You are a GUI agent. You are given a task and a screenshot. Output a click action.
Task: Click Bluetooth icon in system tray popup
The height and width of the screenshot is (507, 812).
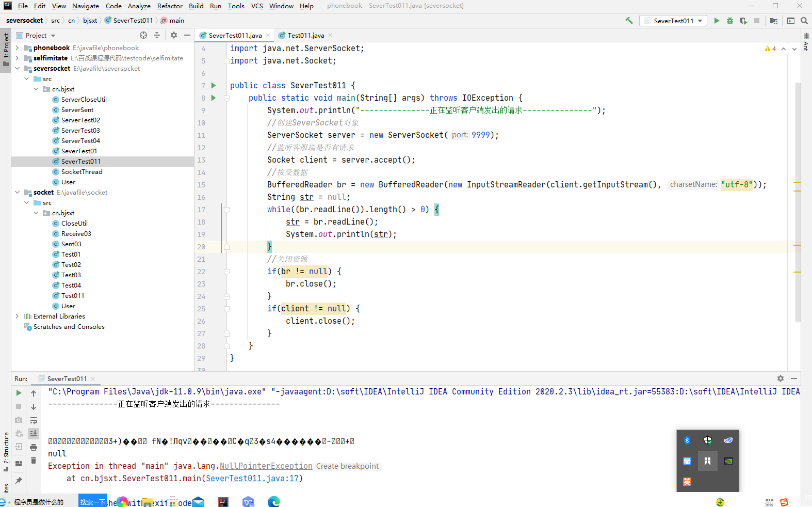tap(687, 440)
